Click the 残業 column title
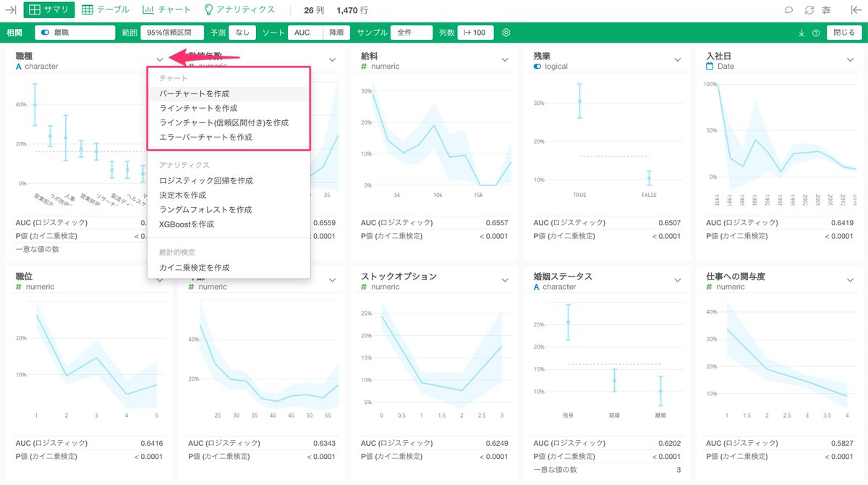 coord(542,56)
